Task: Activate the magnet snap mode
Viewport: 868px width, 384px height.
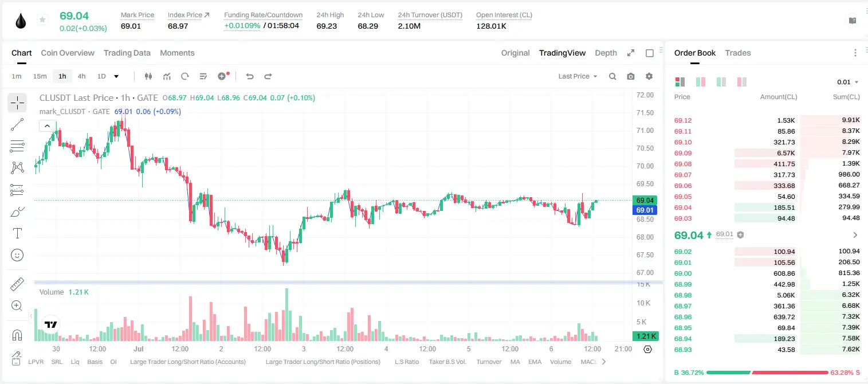Action: pyautogui.click(x=17, y=335)
